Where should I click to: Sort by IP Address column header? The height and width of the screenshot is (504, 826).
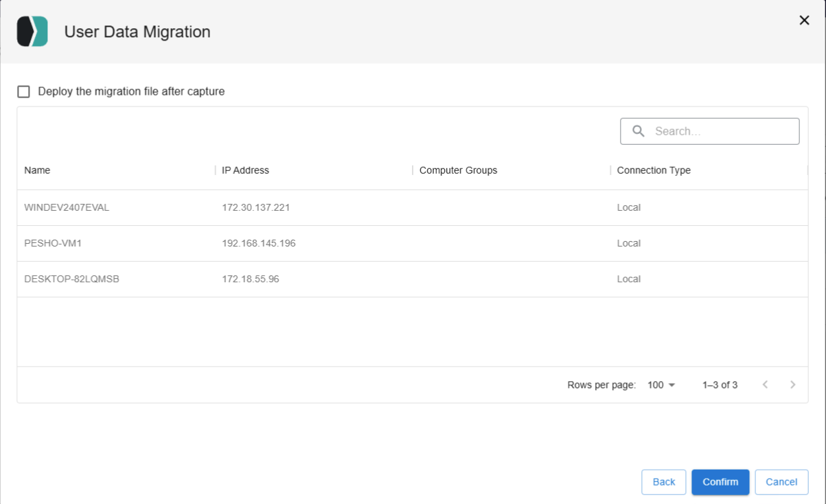(245, 170)
